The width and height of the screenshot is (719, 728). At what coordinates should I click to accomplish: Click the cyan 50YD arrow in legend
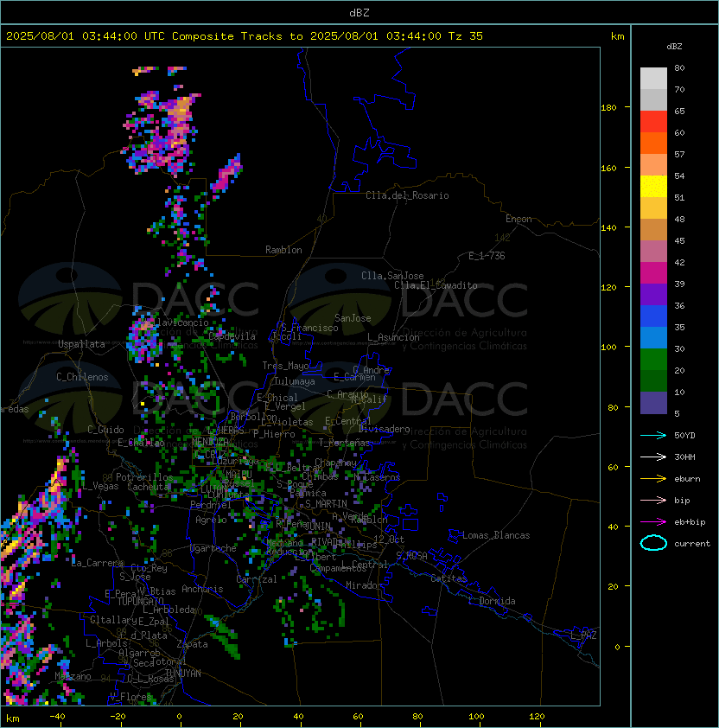click(x=653, y=436)
